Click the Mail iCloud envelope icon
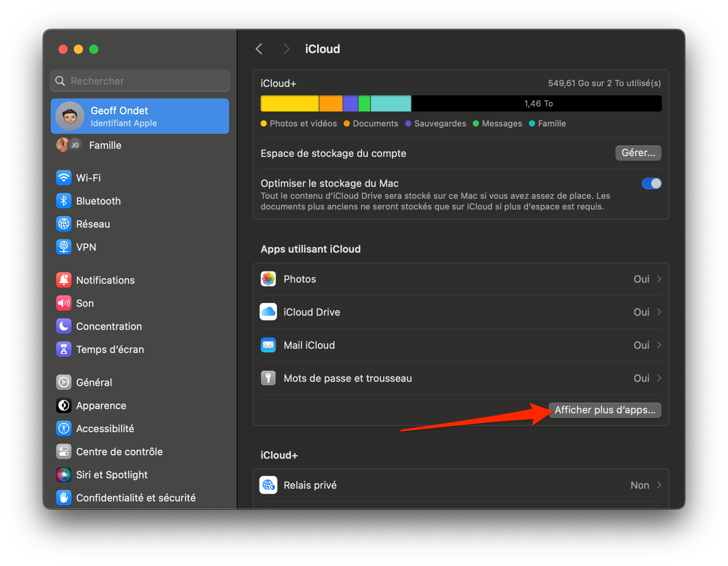This screenshot has width=728, height=566. tap(268, 345)
